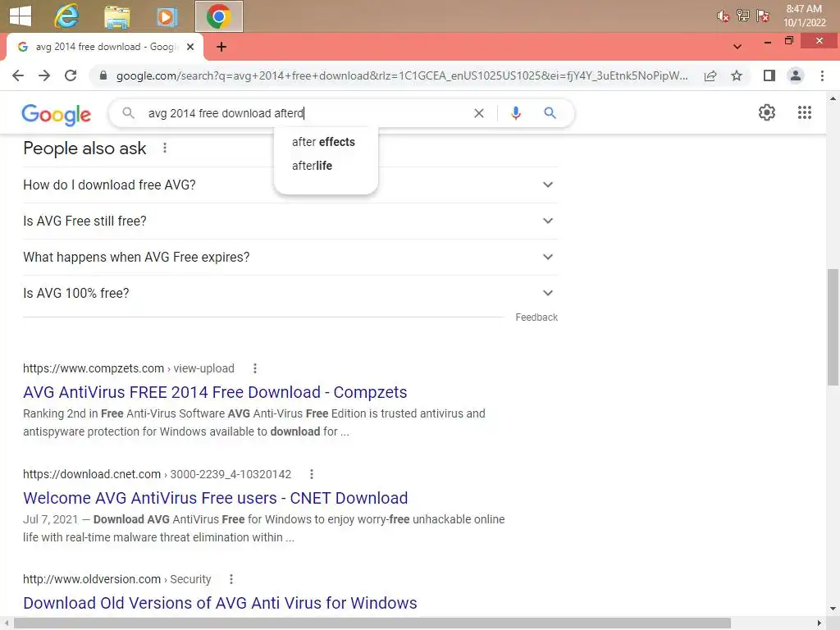
Task: Open Chrome three-dot menu
Action: [822, 75]
